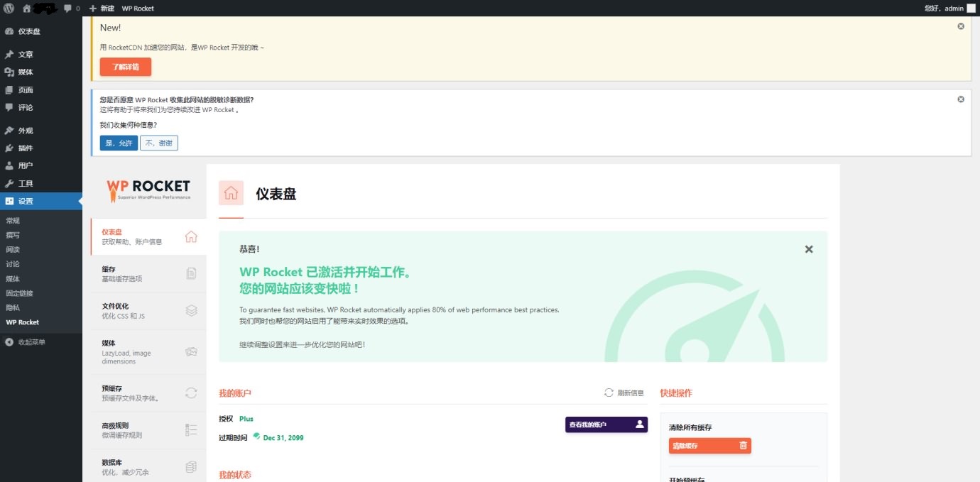Open the WordPress logo menu
This screenshot has width=980, height=482.
pyautogui.click(x=9, y=8)
